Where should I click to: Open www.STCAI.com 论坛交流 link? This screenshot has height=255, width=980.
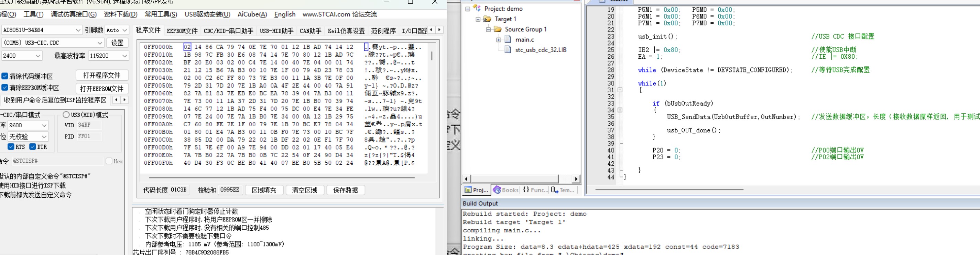[340, 14]
